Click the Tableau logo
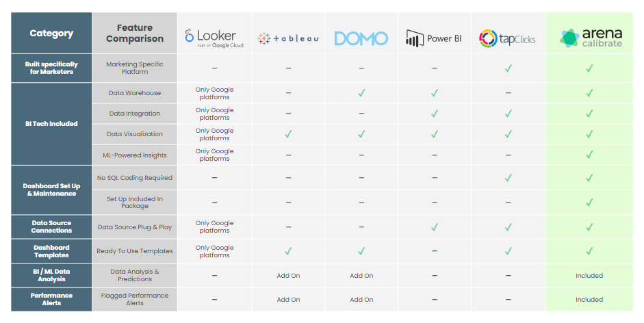Screen dimensions: 644x323 point(288,38)
